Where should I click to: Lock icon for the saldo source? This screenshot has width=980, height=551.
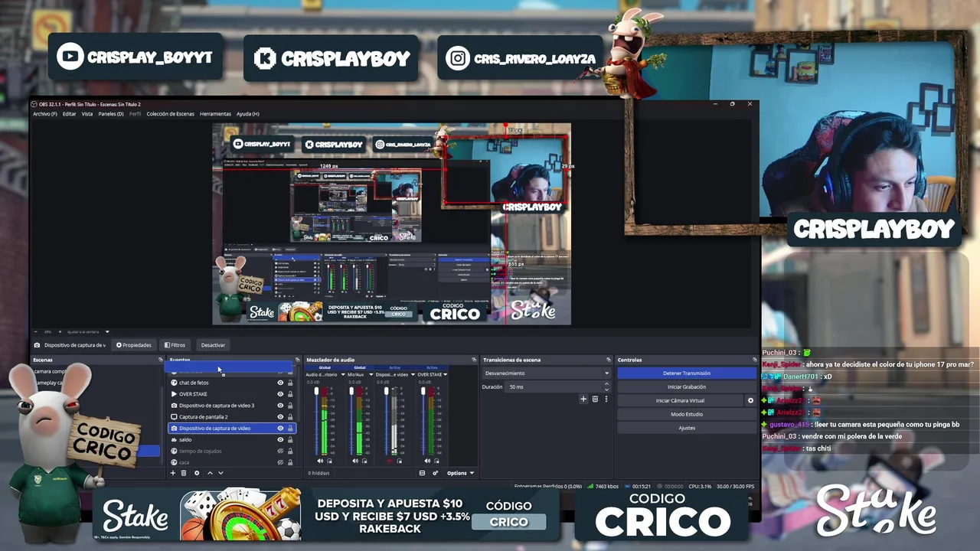[290, 440]
